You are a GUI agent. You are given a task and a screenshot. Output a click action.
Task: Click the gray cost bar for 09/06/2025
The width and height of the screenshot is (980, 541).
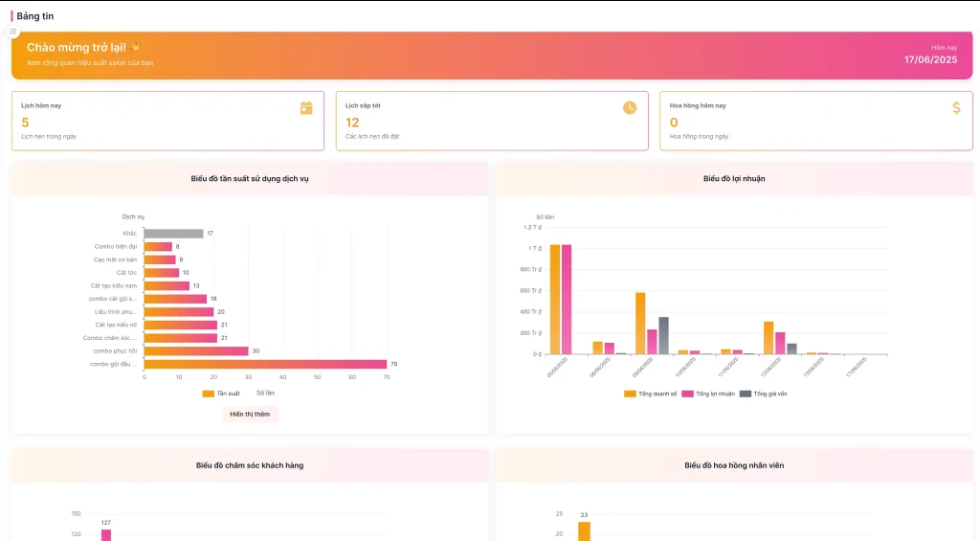pos(663,335)
